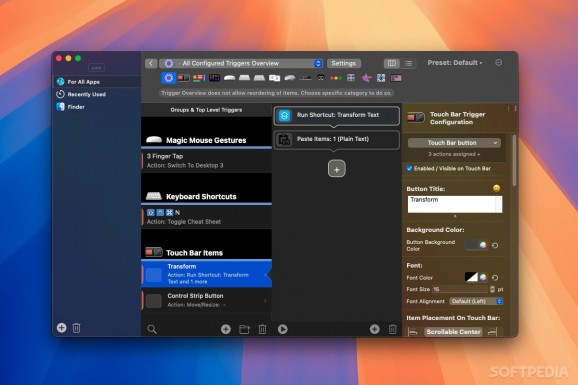This screenshot has width=578, height=385.
Task: Expand the Transform trigger row chevron
Action: 265,275
